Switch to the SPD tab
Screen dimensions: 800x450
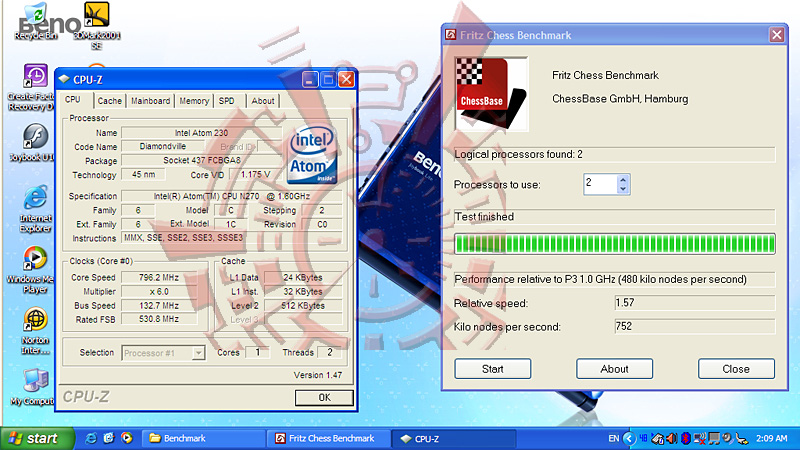pos(227,101)
